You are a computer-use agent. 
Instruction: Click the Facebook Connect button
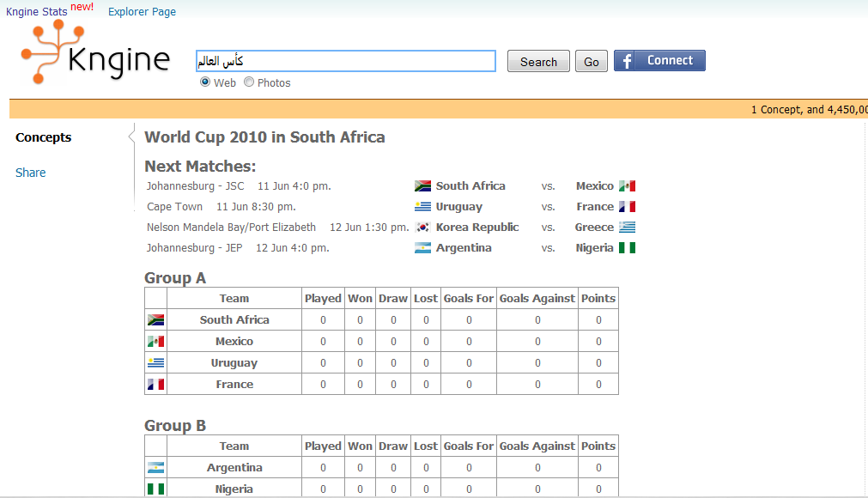click(x=659, y=61)
